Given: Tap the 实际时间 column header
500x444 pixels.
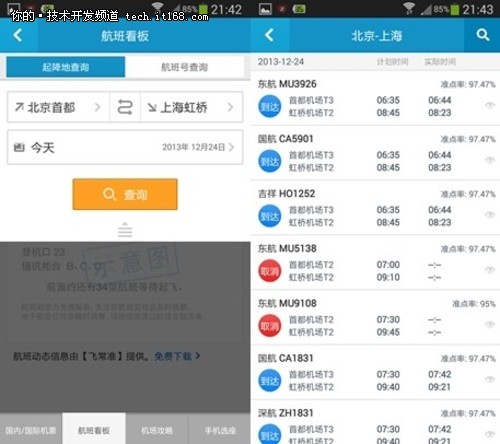Looking at the screenshot, I should (x=440, y=62).
